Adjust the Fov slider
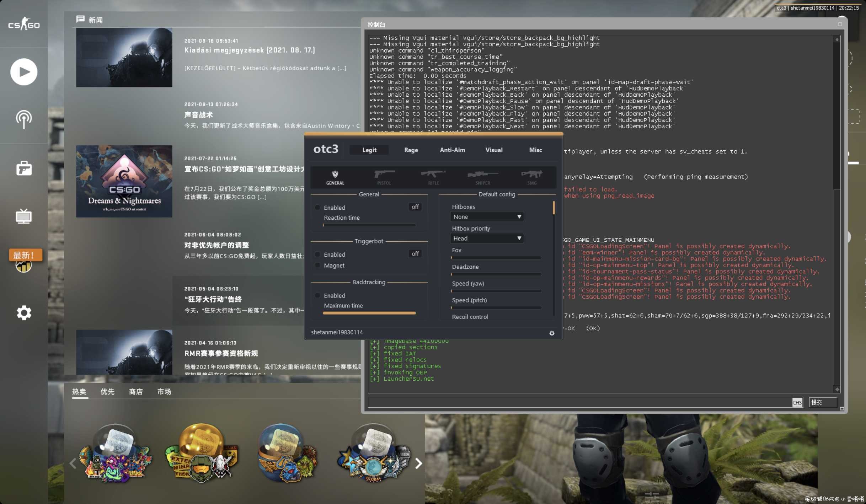Screen dimensions: 866x504 496,258
